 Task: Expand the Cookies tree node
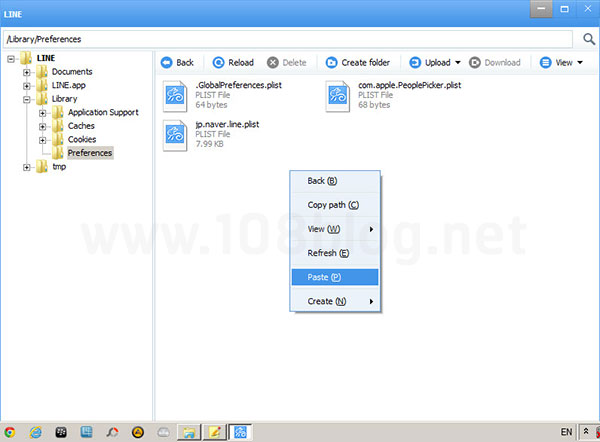(x=42, y=140)
